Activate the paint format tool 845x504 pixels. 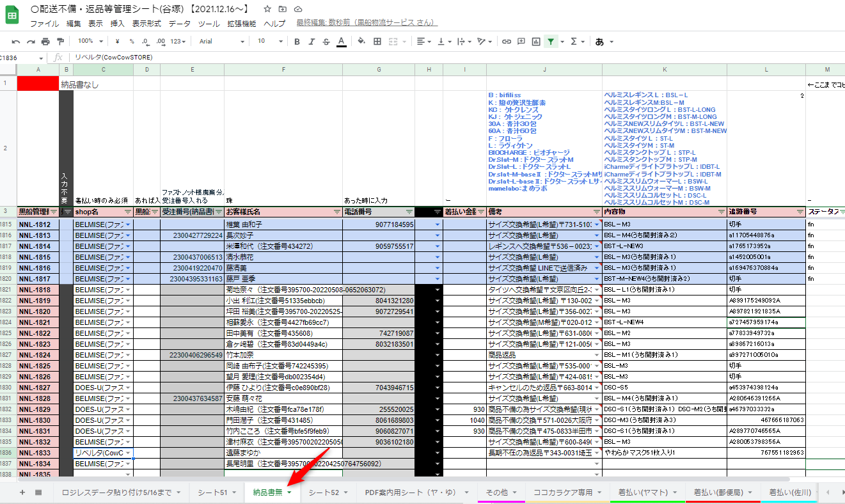coord(61,41)
